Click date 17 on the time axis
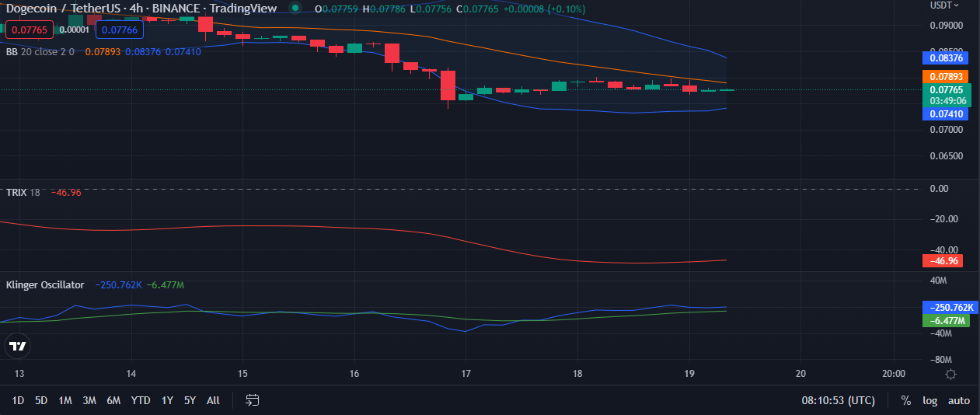Image resolution: width=980 pixels, height=415 pixels. pyautogui.click(x=466, y=374)
